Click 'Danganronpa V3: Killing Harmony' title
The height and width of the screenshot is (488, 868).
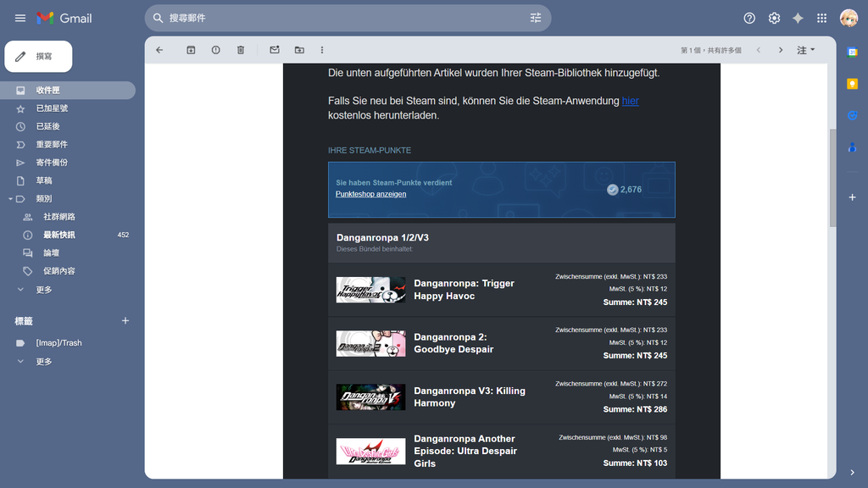pyautogui.click(x=470, y=397)
